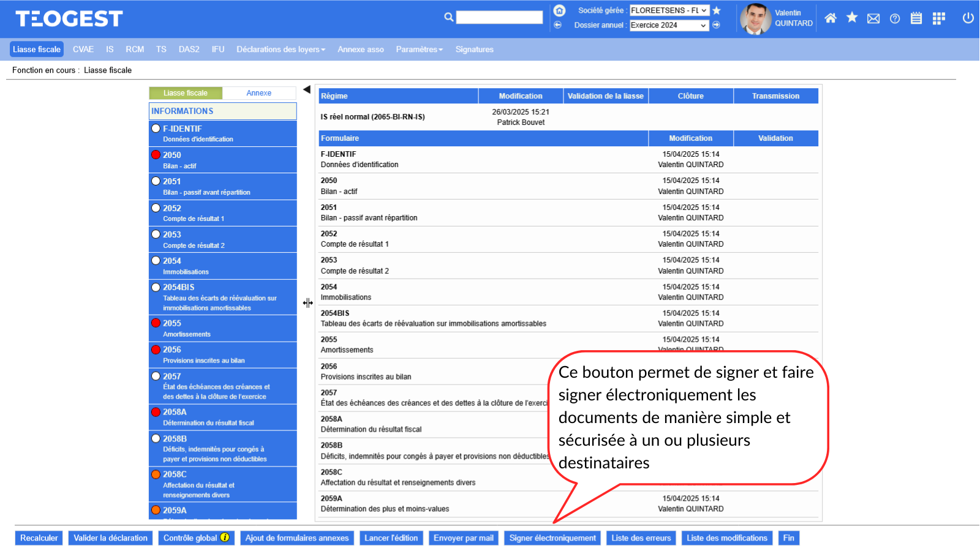The height and width of the screenshot is (551, 980).
Task: Open the Dossier annuel Exercice 2024 dropdown
Action: pos(669,25)
